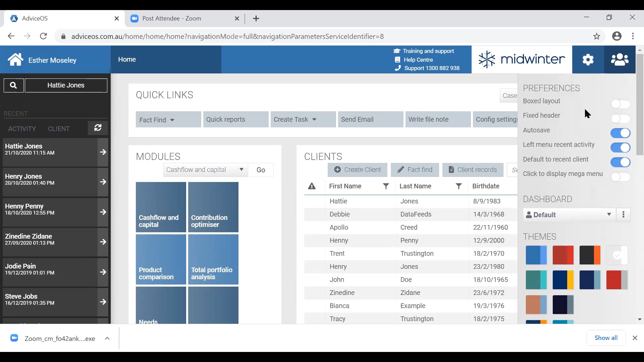Refresh recent list with the sync icon

98,128
